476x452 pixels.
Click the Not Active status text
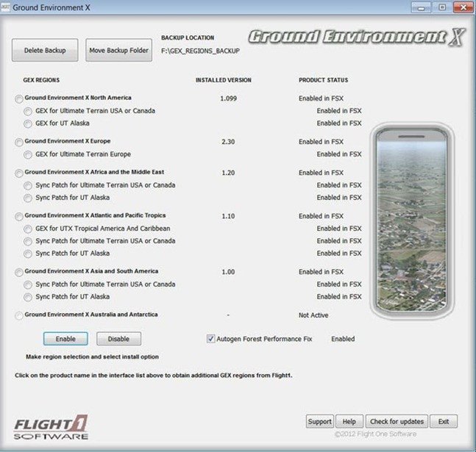[x=313, y=315]
